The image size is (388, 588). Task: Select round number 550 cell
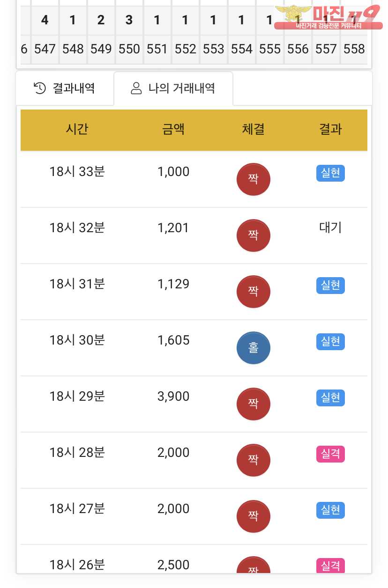(x=129, y=49)
